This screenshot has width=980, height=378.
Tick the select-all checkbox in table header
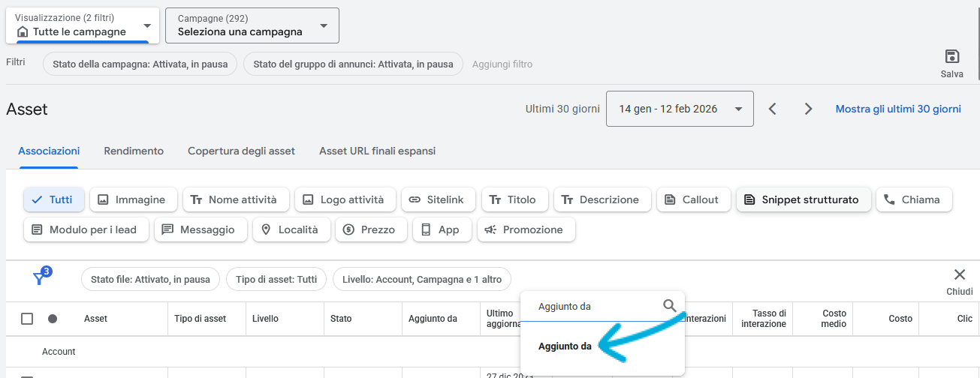point(27,319)
